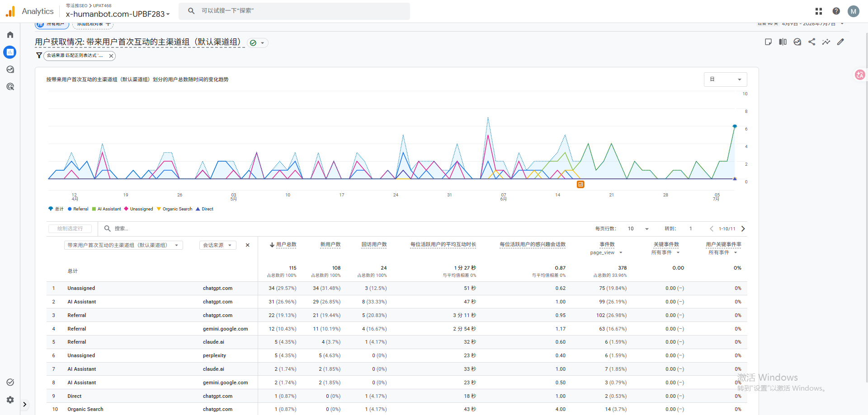868x415 pixels.
Task: Open the Admin gear settings
Action: [10, 400]
